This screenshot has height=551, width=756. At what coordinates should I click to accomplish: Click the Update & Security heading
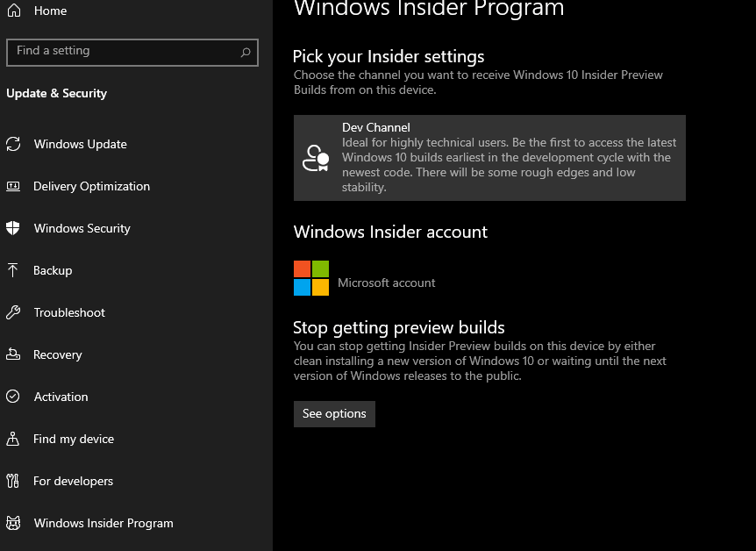coord(56,93)
